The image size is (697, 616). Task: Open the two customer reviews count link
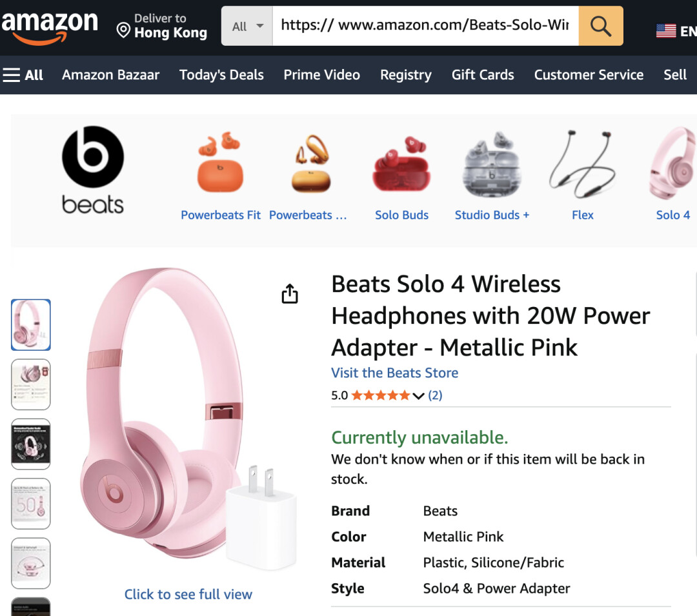click(x=435, y=395)
